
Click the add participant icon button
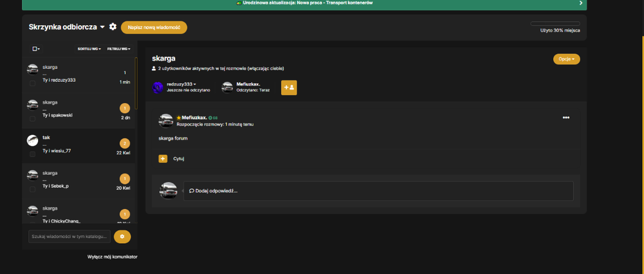[x=289, y=88]
